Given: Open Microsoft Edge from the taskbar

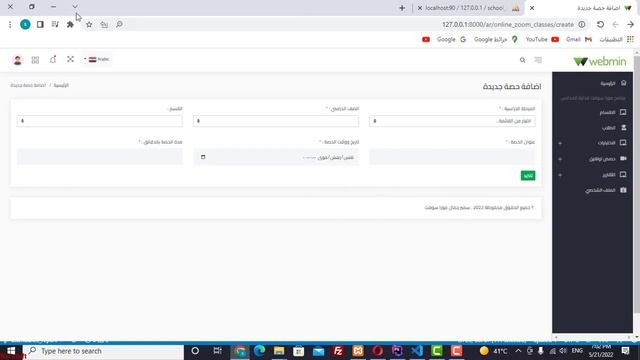Looking at the screenshot, I should click(x=259, y=351).
